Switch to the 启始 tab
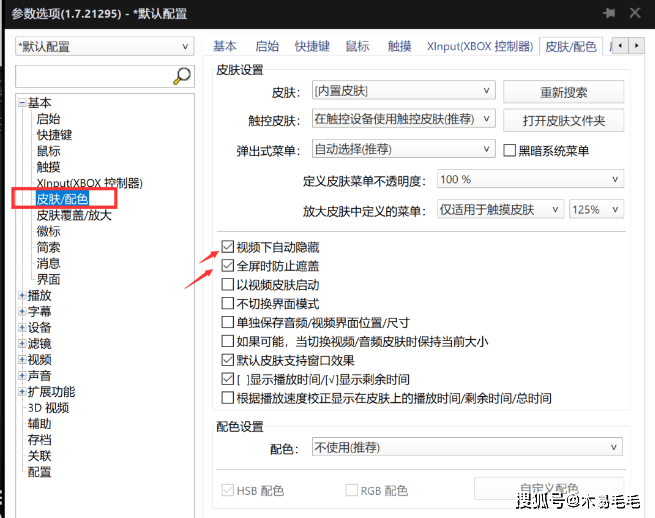The width and height of the screenshot is (655, 518). pos(267,46)
